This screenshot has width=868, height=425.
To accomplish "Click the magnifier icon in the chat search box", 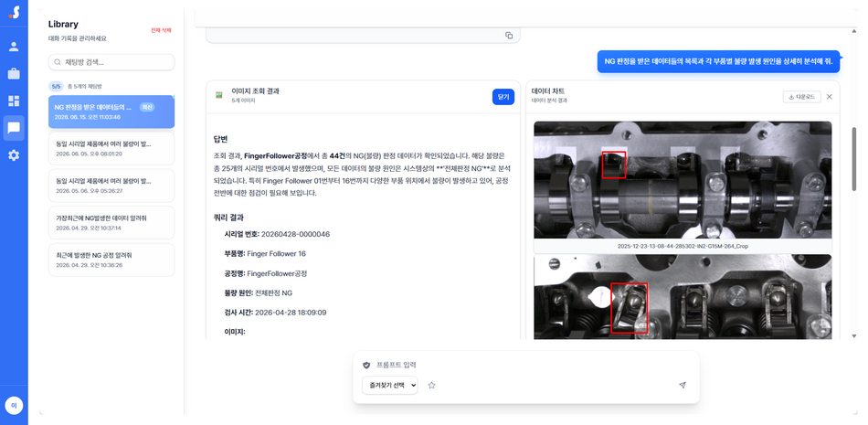I will click(x=58, y=63).
